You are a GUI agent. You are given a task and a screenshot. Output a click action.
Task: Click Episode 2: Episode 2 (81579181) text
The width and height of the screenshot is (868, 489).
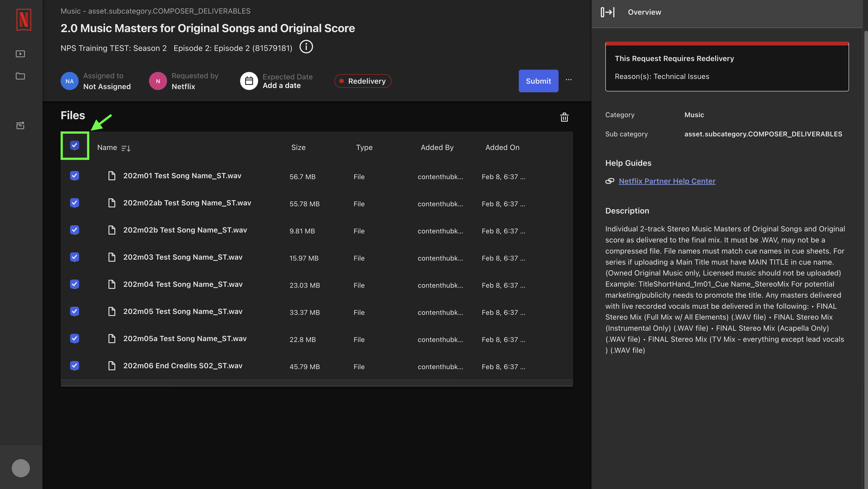point(233,48)
